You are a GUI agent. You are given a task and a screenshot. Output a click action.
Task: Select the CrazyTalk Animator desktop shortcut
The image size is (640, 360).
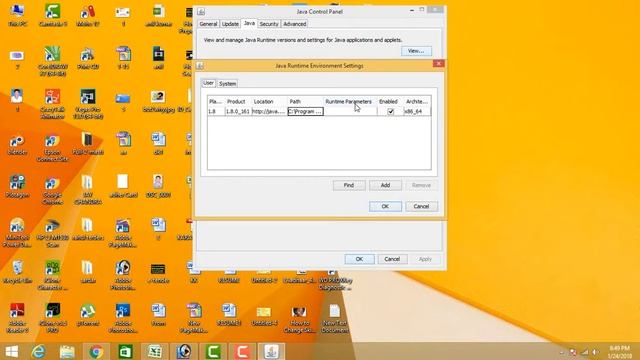pos(53,104)
